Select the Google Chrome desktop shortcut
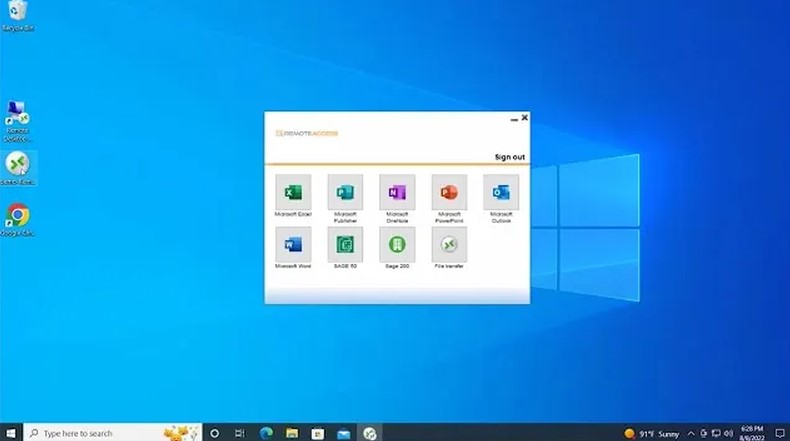This screenshot has height=441, width=790. (18, 220)
